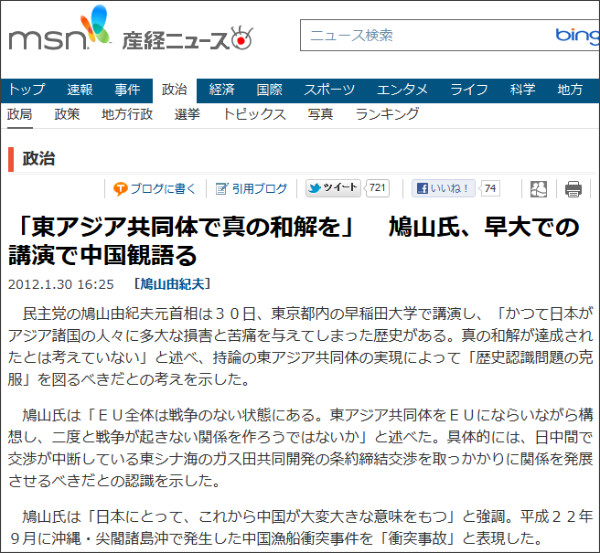Open the ライフ navigation tab
The width and height of the screenshot is (600, 553).
click(469, 90)
